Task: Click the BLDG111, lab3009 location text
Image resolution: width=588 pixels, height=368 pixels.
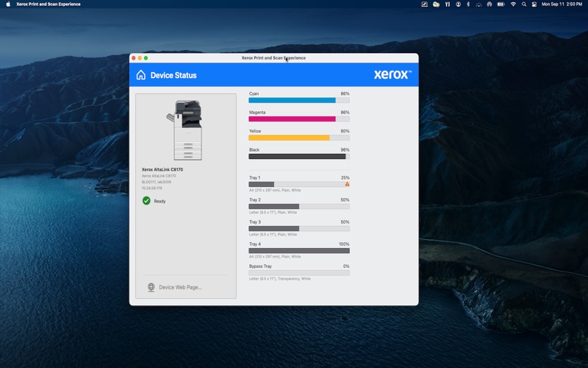Action: coord(157,182)
